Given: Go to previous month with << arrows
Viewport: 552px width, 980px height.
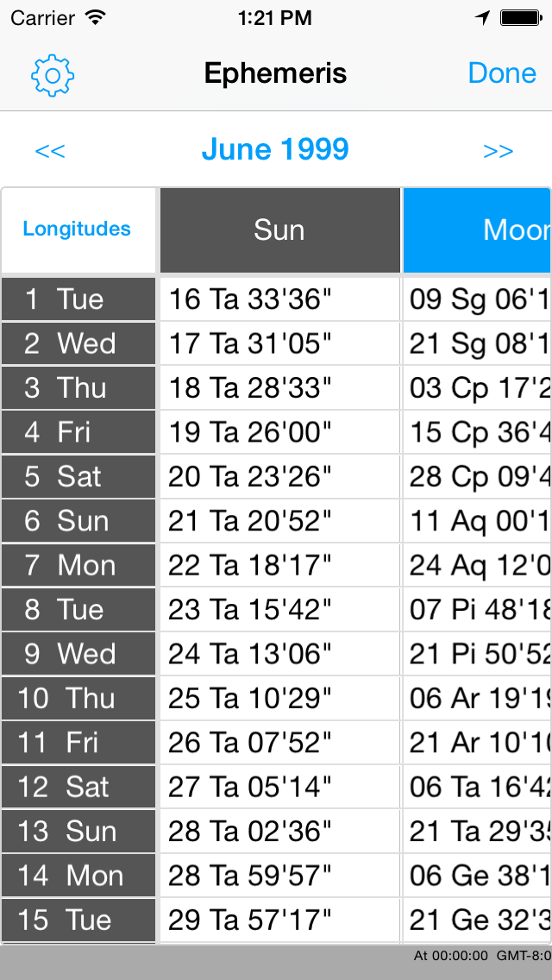Looking at the screenshot, I should [x=50, y=151].
